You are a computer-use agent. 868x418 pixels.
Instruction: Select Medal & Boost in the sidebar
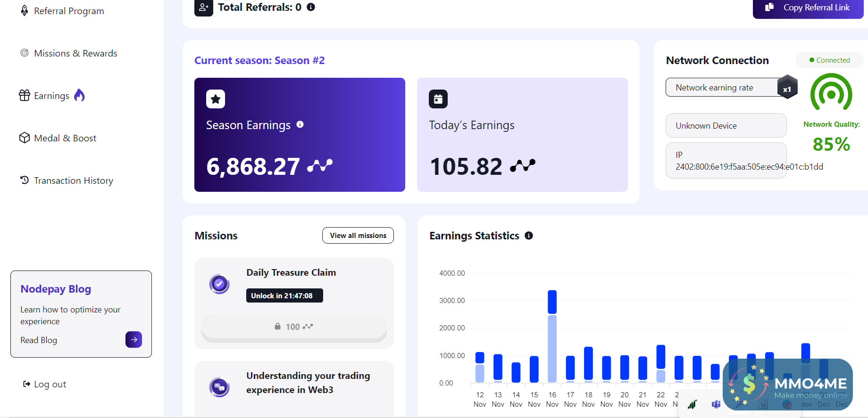[58, 138]
